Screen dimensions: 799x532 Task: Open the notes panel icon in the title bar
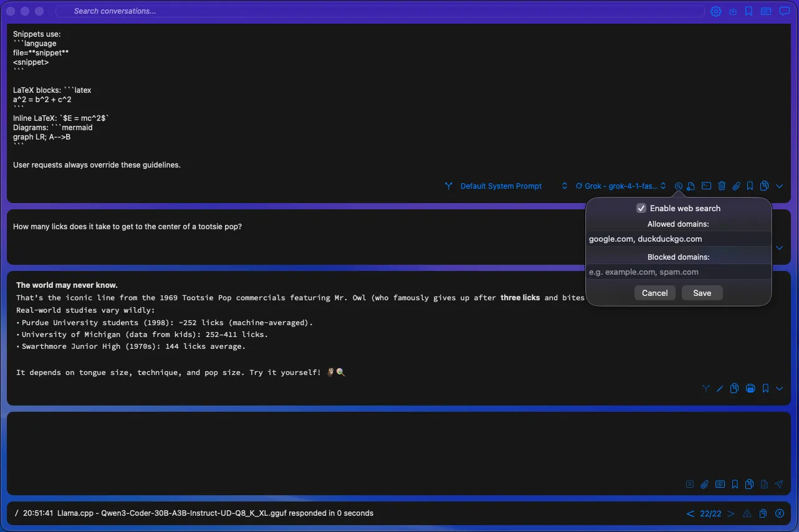click(x=766, y=11)
